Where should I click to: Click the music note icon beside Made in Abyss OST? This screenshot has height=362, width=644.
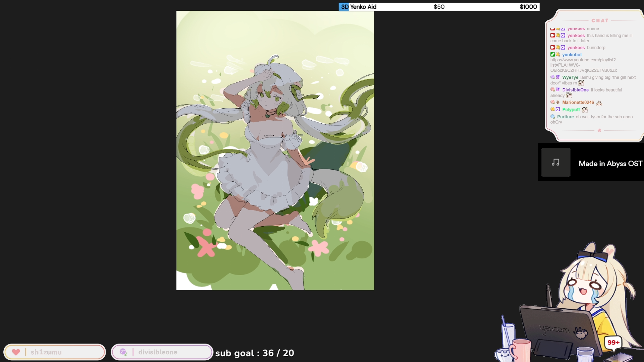[x=556, y=163]
